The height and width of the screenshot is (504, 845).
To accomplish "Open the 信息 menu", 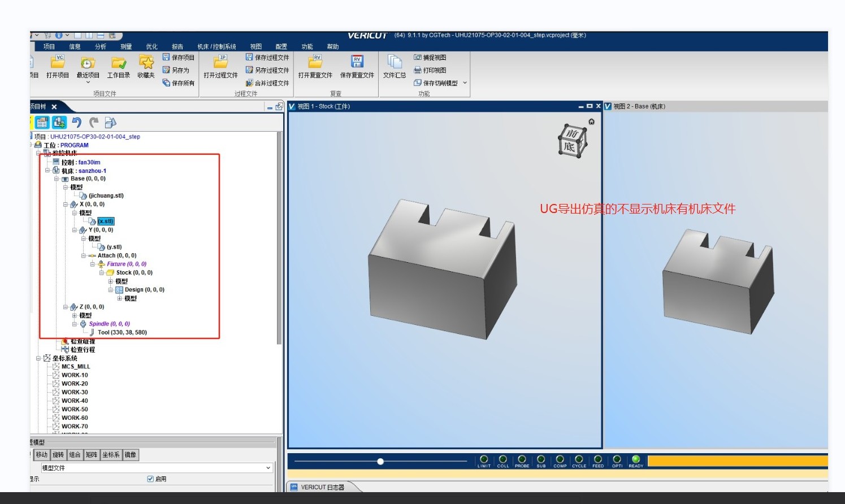I will point(75,46).
